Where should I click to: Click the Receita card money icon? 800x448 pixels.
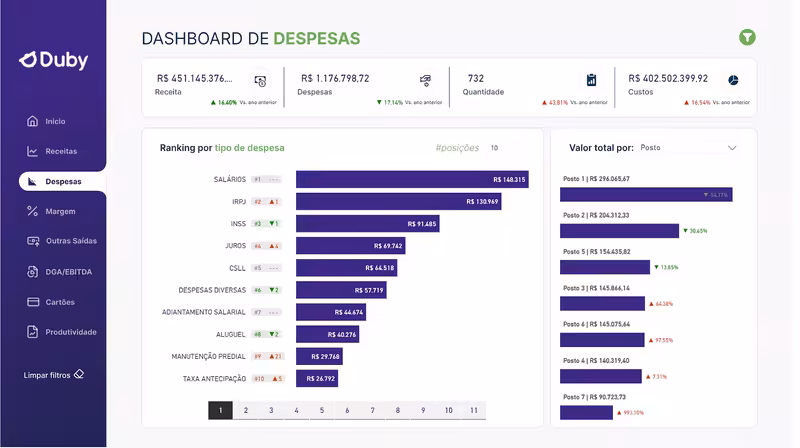pyautogui.click(x=260, y=81)
